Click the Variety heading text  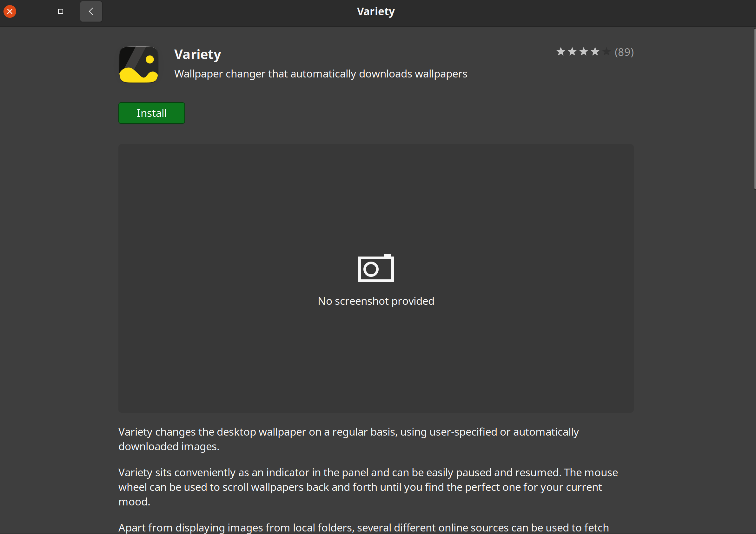coord(197,54)
